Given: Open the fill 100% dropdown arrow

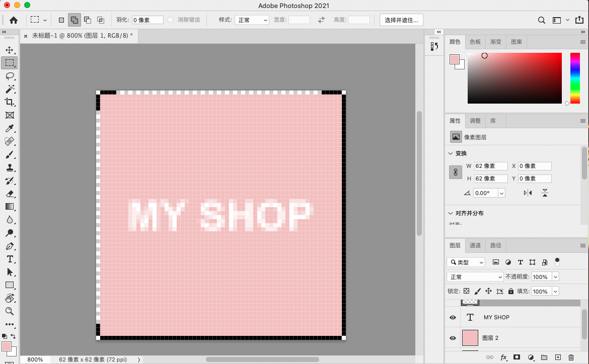Looking at the screenshot, I should [555, 292].
